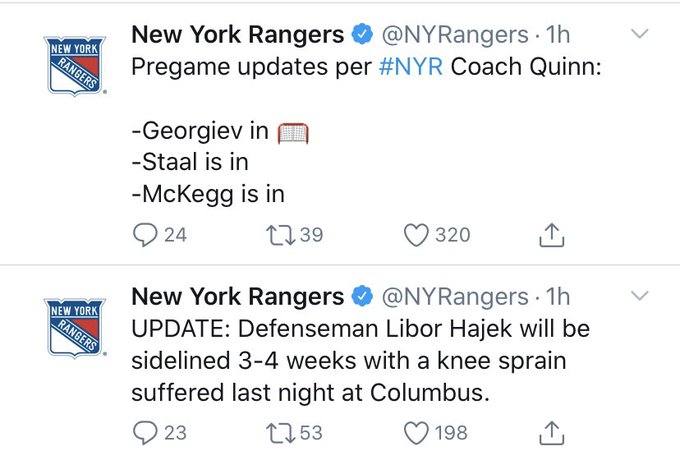Like the Libor Hajek injury tweet

(415, 432)
